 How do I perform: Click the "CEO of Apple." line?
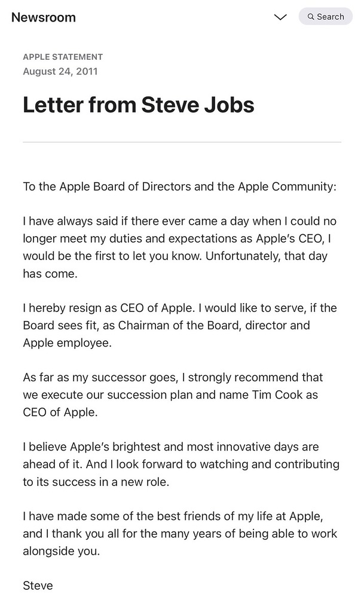click(x=60, y=412)
